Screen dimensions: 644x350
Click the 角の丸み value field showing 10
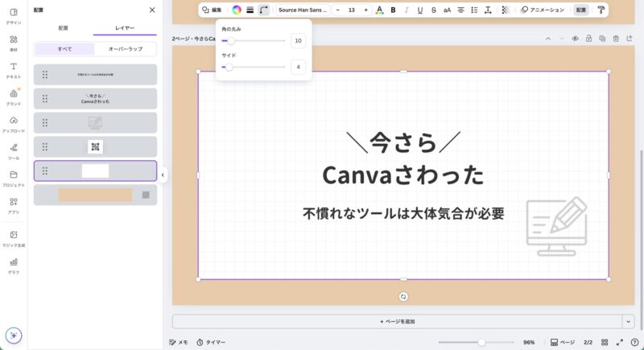(x=298, y=40)
